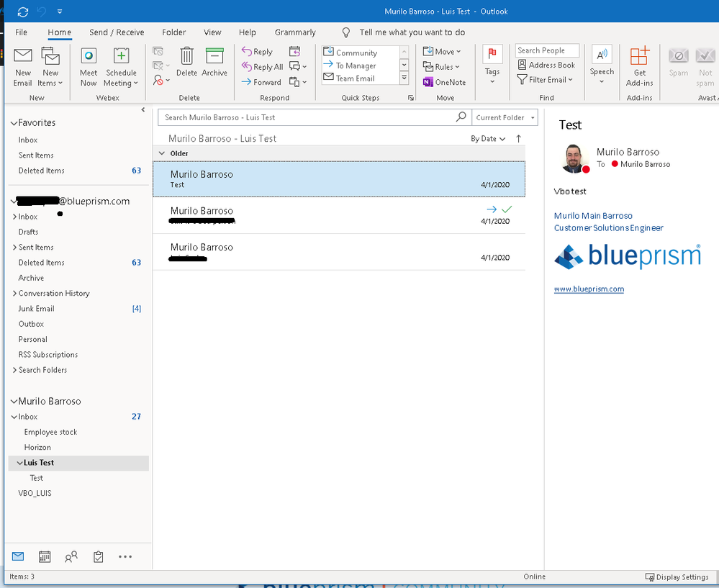Open the Calendar view icon
Image resolution: width=719 pixels, height=588 pixels.
click(45, 556)
